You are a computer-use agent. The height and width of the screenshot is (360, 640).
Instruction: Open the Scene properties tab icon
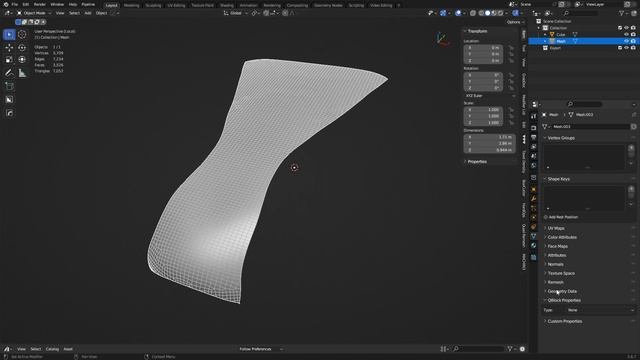[533, 156]
